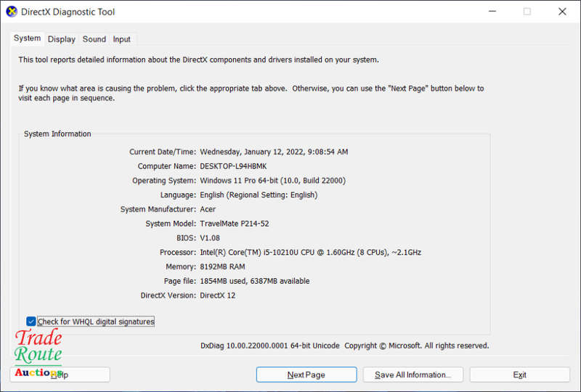Click Save All Information button
This screenshot has width=581, height=392.
click(x=413, y=375)
